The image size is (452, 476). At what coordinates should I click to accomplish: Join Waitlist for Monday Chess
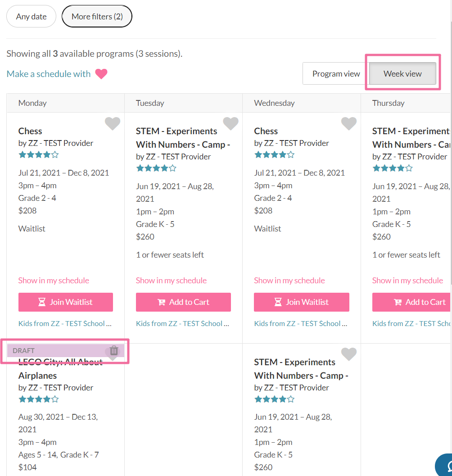point(66,302)
